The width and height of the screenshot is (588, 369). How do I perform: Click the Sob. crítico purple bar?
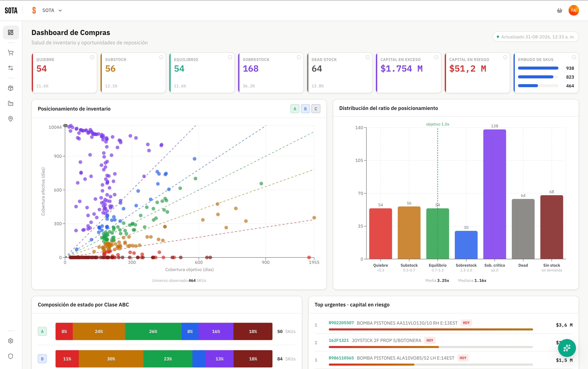pyautogui.click(x=494, y=194)
